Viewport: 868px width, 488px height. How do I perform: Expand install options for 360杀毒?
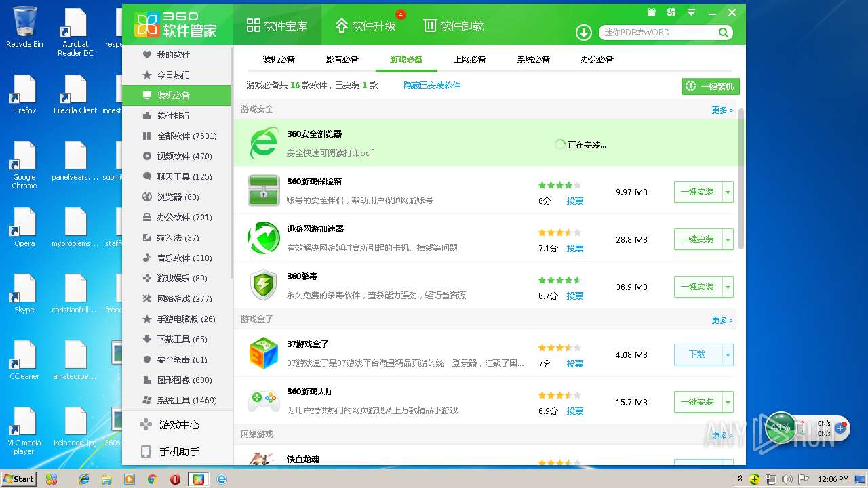(728, 287)
